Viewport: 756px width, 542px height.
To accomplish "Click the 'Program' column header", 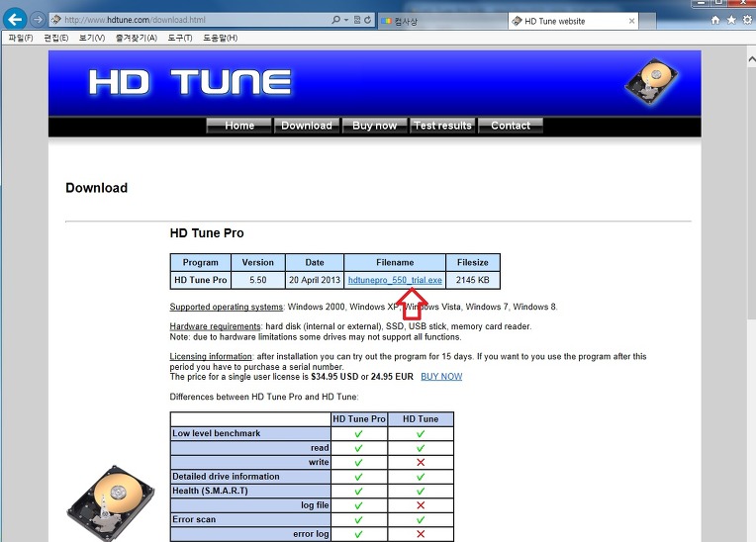I will (x=201, y=262).
